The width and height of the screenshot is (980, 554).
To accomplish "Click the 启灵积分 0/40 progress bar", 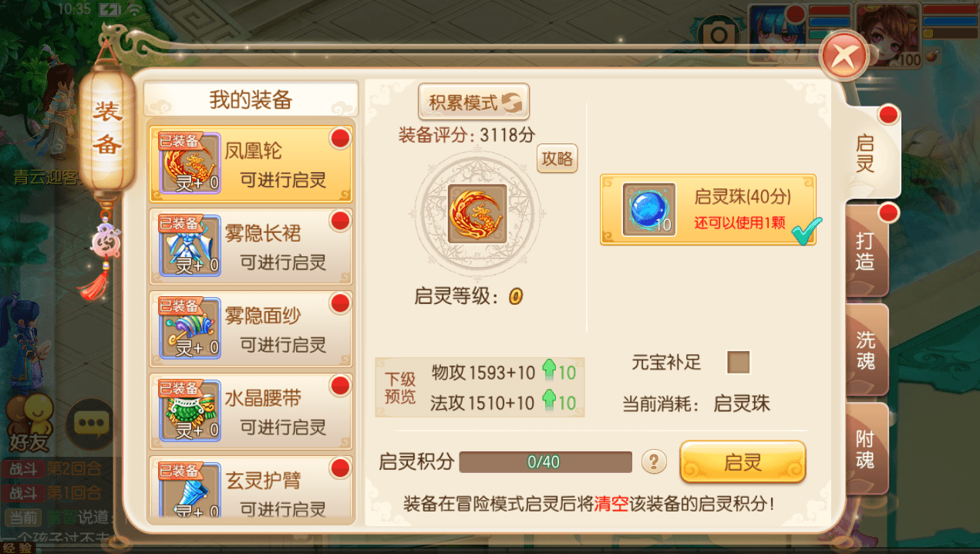I will tap(545, 462).
